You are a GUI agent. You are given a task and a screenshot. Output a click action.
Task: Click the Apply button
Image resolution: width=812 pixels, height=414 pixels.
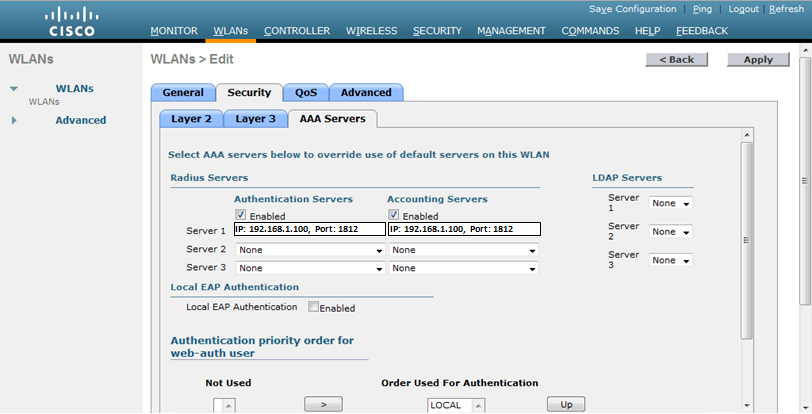pos(758,60)
